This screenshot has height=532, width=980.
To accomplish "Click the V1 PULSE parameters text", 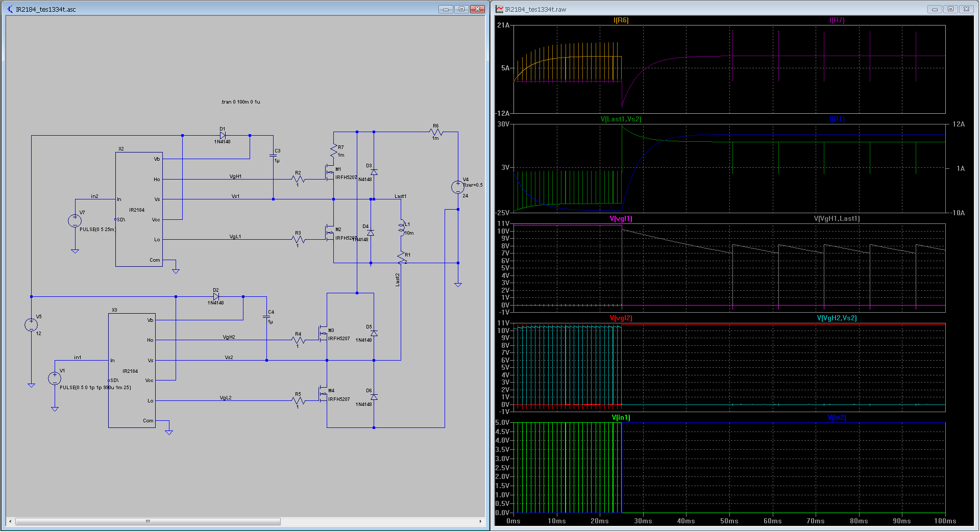I will [x=95, y=388].
